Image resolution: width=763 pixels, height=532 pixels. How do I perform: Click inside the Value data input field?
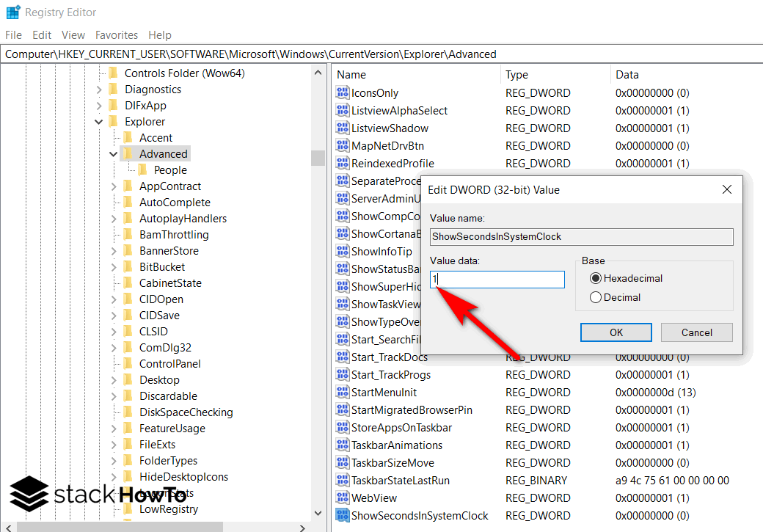pos(497,279)
